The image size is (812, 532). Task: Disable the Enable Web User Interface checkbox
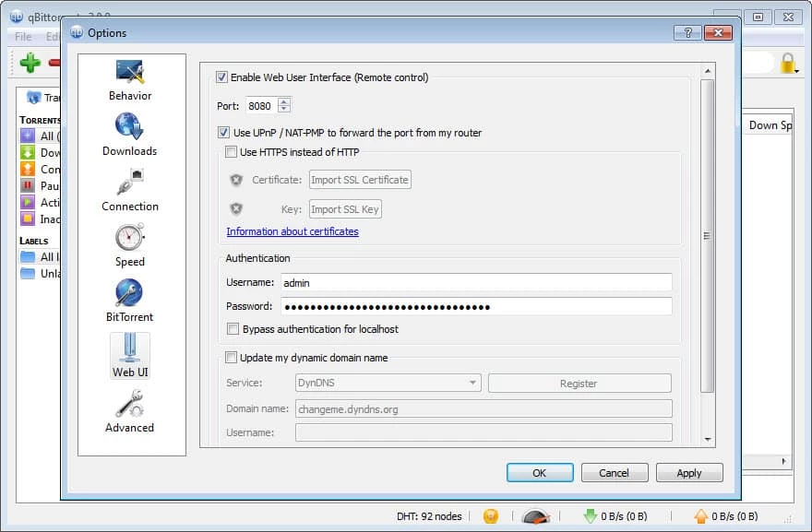221,77
